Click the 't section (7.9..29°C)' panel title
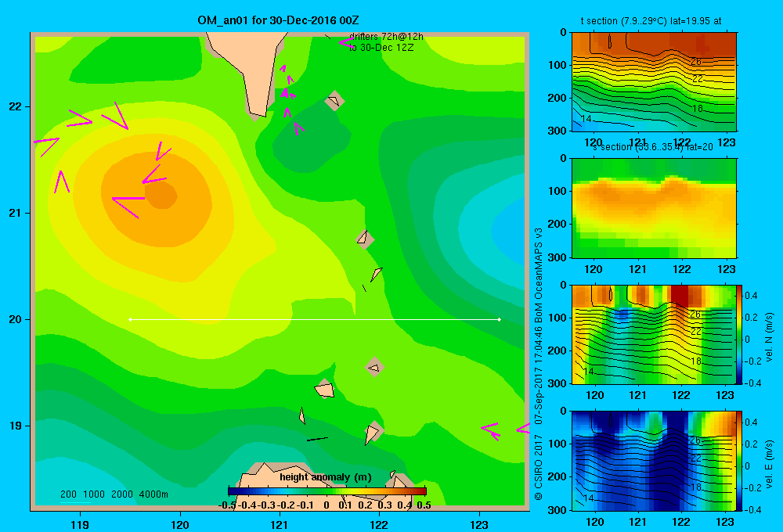 tap(651, 21)
